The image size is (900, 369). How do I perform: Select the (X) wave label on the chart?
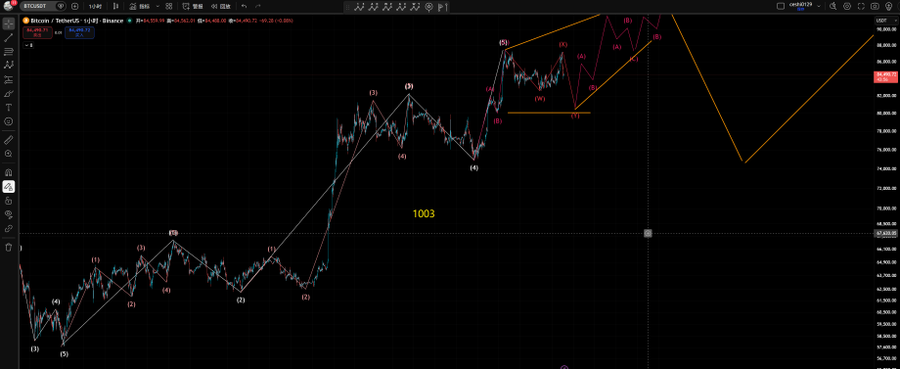tap(563, 45)
